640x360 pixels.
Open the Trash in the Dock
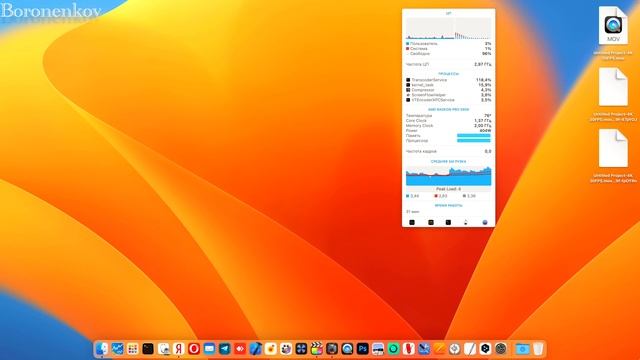538,349
